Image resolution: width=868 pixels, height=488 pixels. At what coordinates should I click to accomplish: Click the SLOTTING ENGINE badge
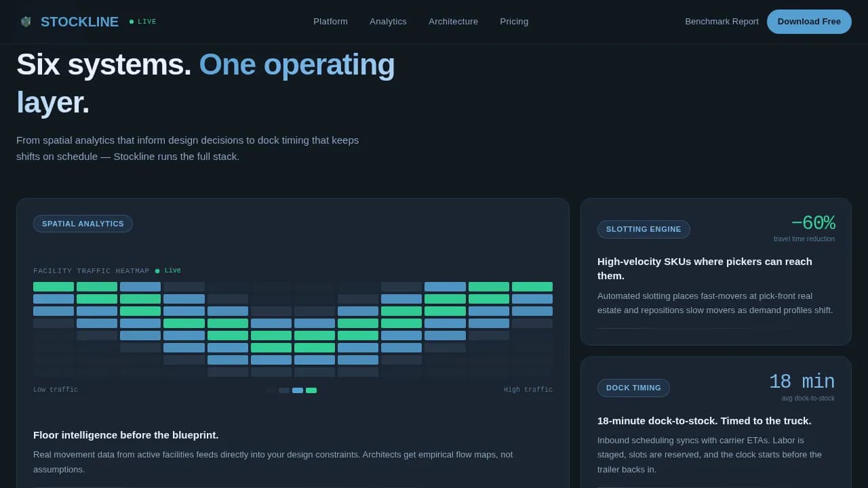pyautogui.click(x=644, y=229)
